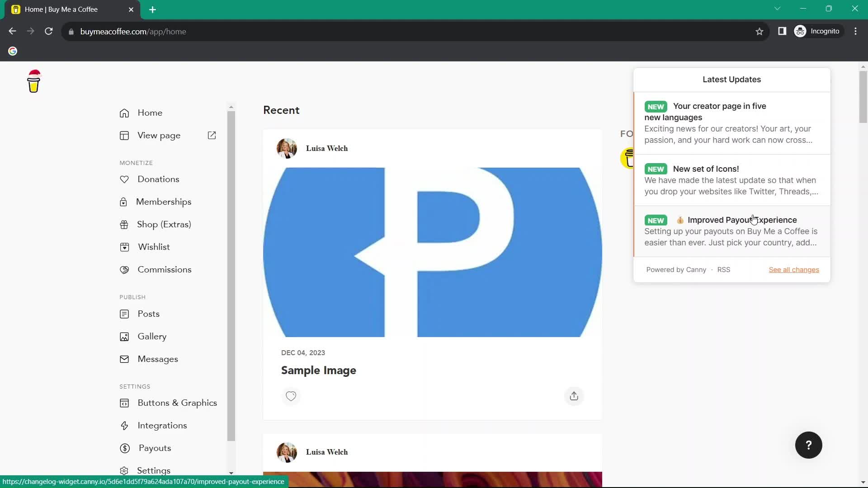868x488 pixels.
Task: Click the Buttons & Graphics icon
Action: click(x=124, y=403)
